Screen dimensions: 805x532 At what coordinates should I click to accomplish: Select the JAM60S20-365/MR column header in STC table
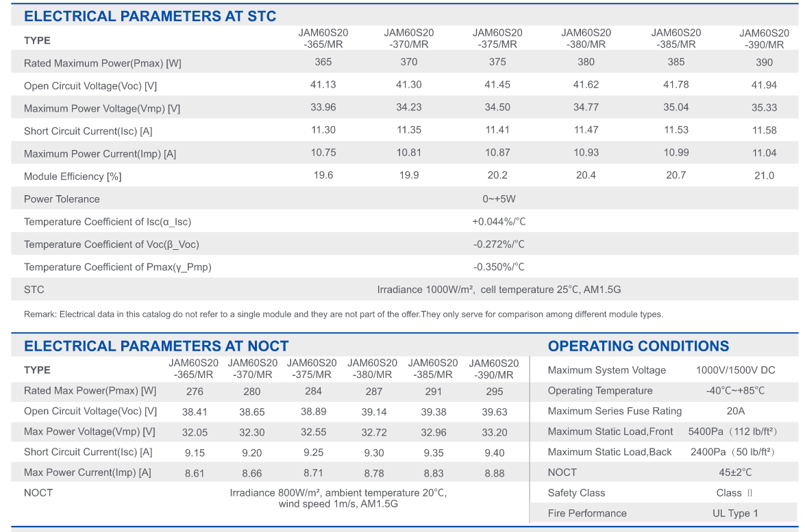coord(323,38)
